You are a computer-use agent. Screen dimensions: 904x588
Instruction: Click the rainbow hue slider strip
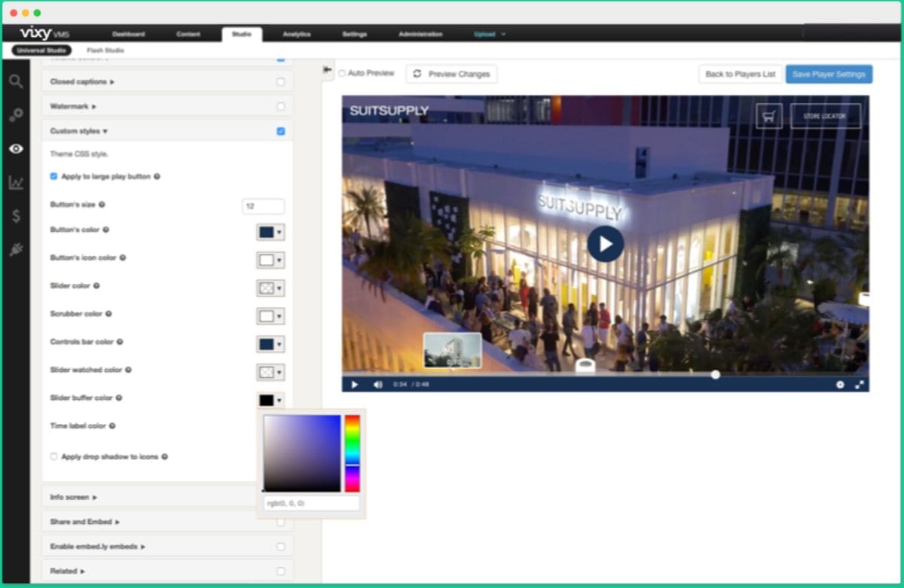[352, 453]
